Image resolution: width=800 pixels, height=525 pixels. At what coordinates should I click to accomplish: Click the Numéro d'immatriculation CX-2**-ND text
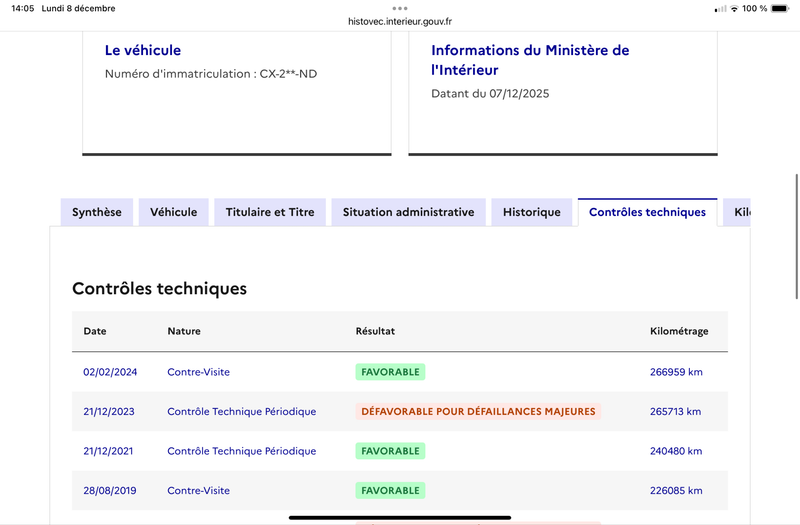(211, 74)
